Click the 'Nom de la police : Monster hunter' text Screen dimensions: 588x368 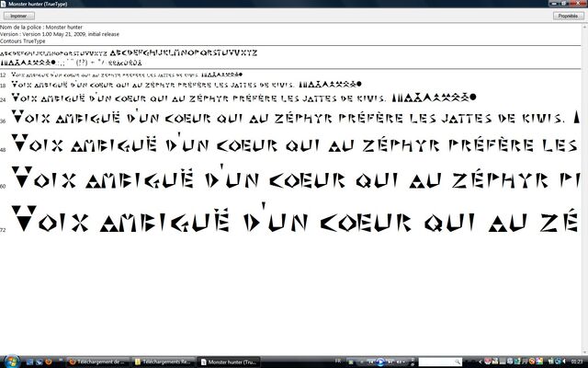click(x=41, y=27)
